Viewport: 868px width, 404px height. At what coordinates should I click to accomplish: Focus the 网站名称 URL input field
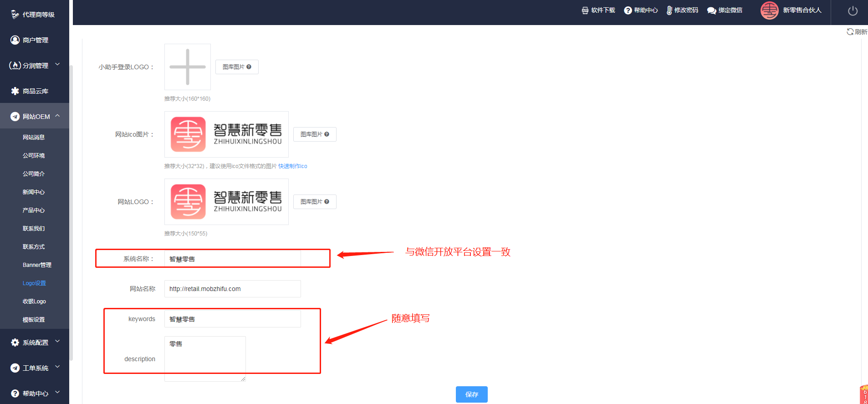click(233, 289)
